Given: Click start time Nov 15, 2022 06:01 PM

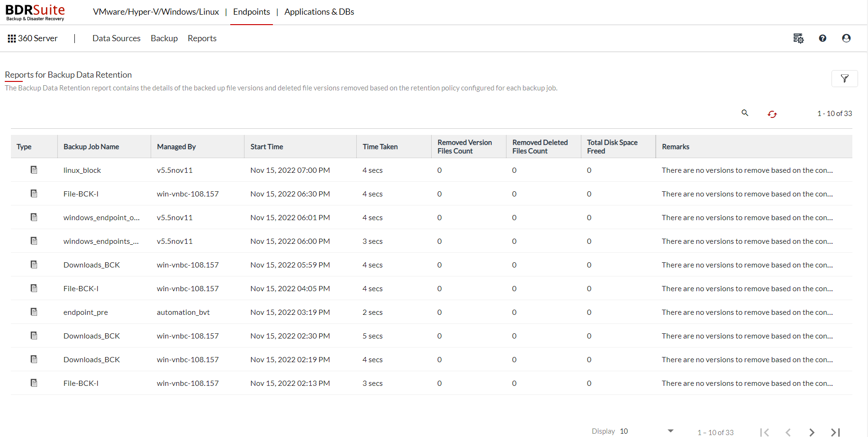Looking at the screenshot, I should (290, 217).
